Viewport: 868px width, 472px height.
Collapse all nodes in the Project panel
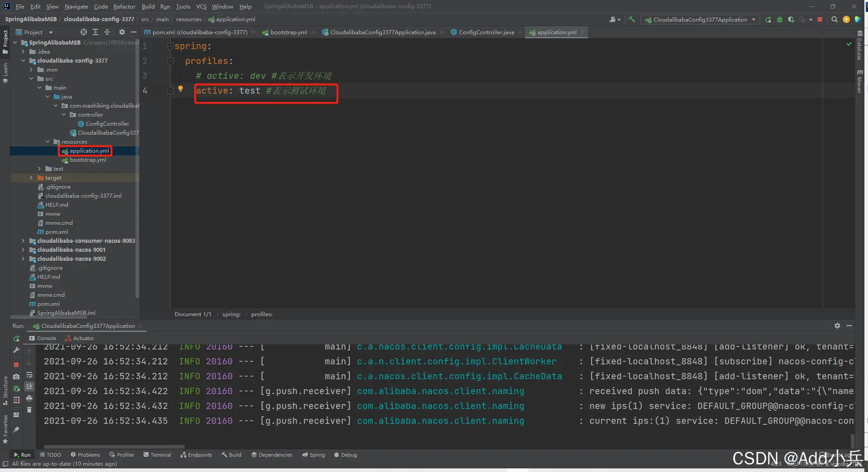(107, 32)
